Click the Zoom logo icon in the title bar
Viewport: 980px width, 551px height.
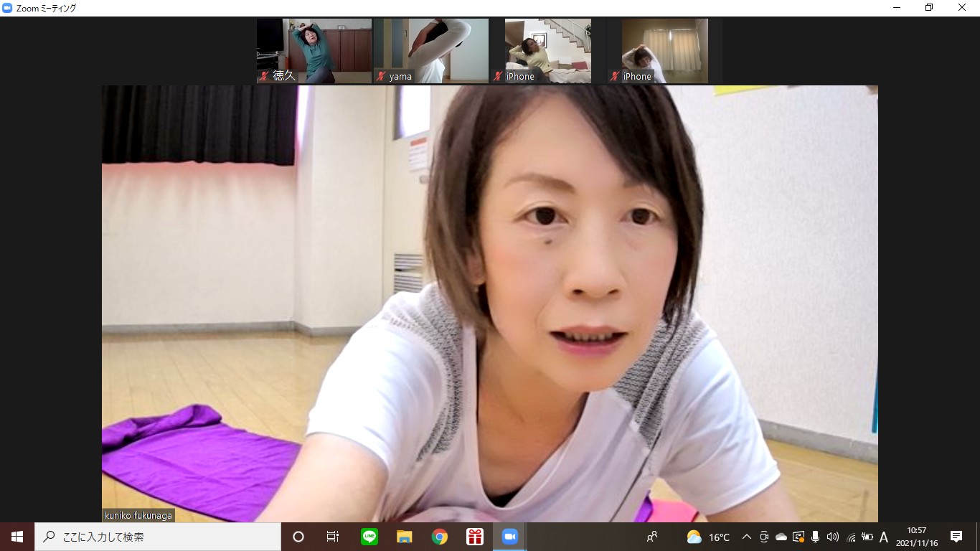click(8, 8)
